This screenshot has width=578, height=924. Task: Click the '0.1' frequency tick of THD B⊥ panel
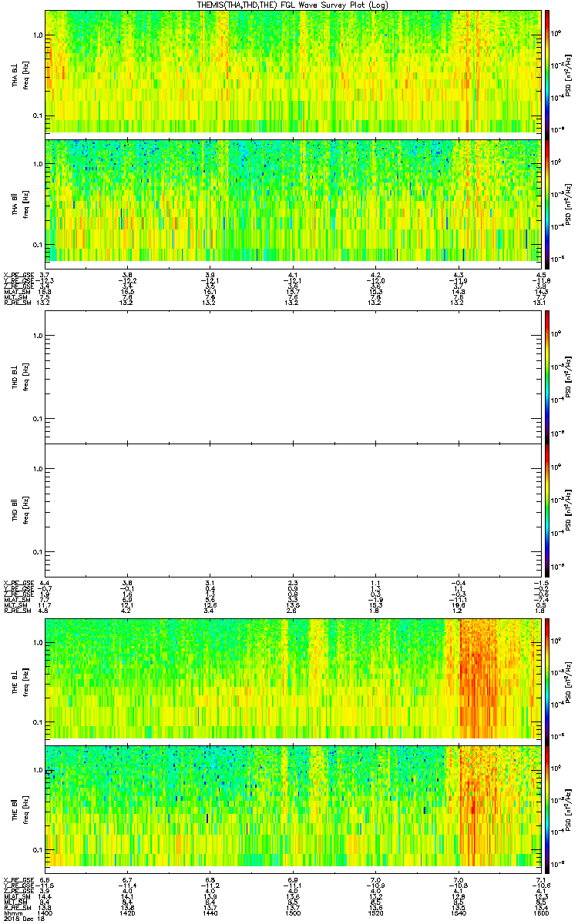37,420
